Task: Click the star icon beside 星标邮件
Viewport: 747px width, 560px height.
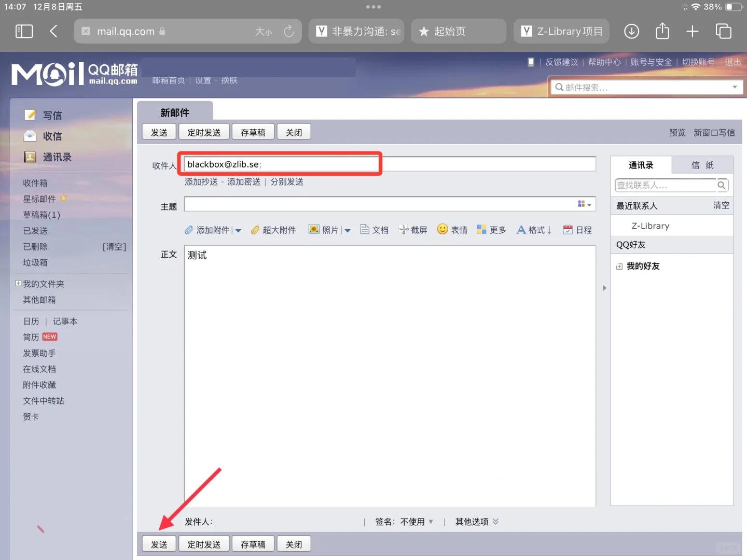Action: tap(64, 198)
